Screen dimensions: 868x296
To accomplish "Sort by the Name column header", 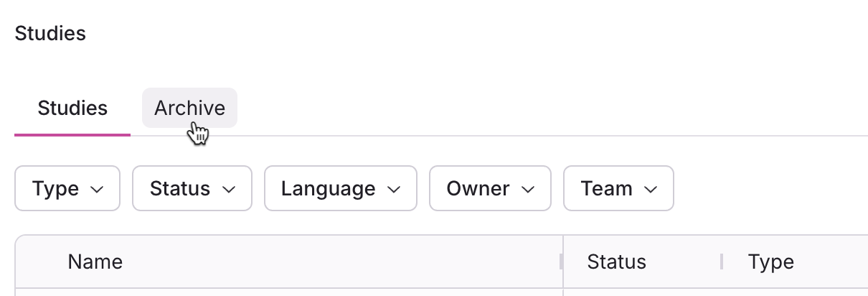I will coord(95,262).
